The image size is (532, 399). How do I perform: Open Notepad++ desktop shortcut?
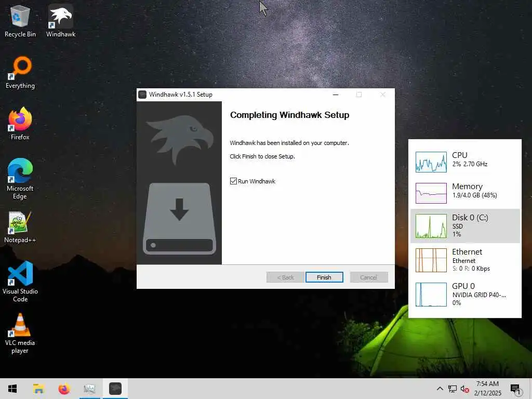click(x=20, y=227)
